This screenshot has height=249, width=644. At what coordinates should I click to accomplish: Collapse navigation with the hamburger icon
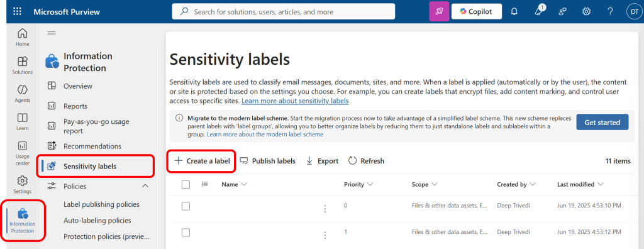point(52,33)
